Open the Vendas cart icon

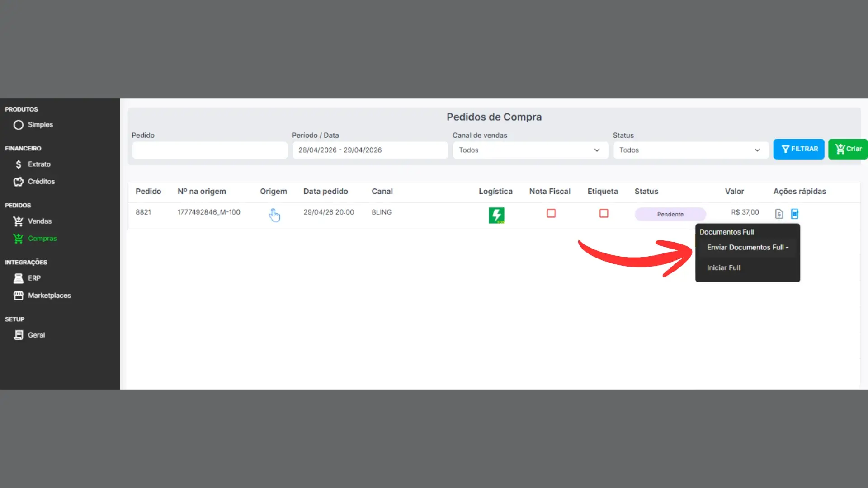pyautogui.click(x=19, y=221)
